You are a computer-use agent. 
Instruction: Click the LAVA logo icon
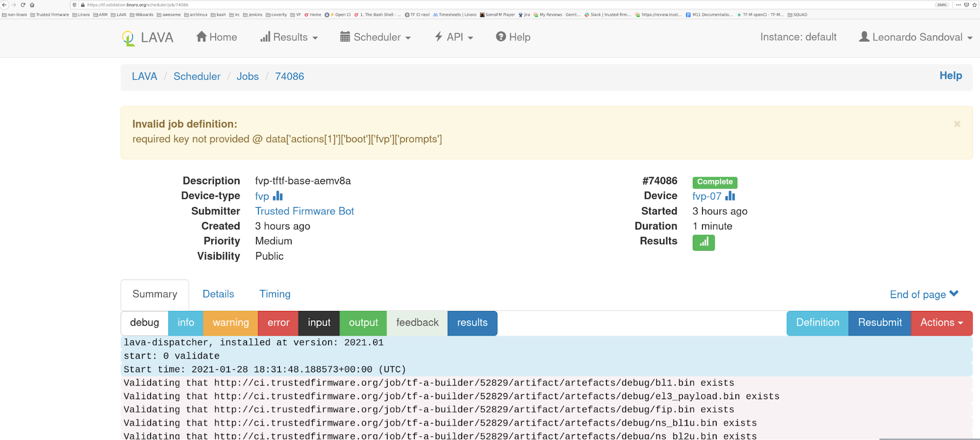click(128, 38)
